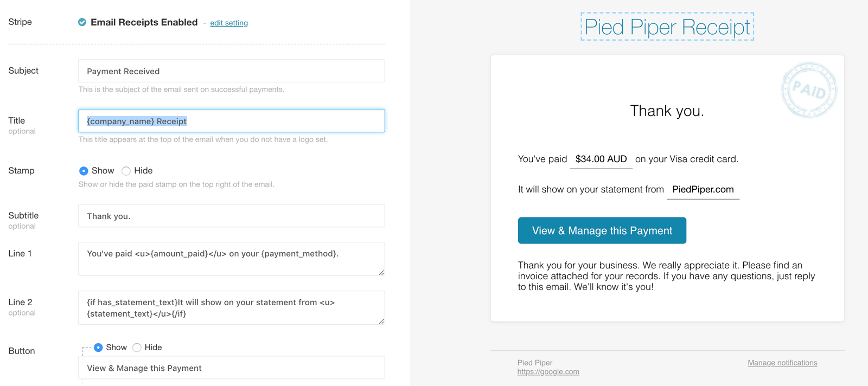The height and width of the screenshot is (386, 868).
Task: Click the Line 2 textarea resize handle
Action: (x=381, y=321)
